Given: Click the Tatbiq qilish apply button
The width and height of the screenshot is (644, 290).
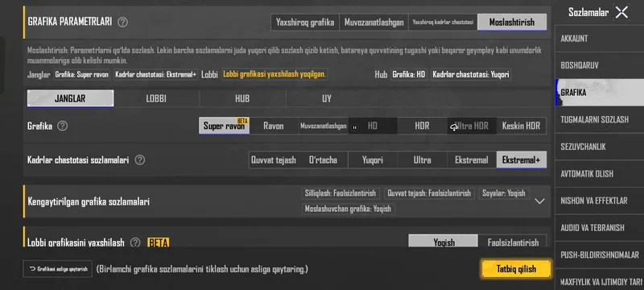Looking at the screenshot, I should coord(516,269).
